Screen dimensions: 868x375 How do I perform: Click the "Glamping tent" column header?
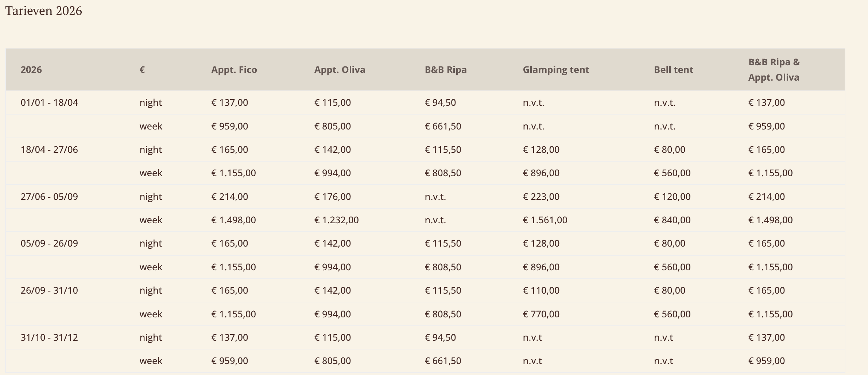pos(555,70)
